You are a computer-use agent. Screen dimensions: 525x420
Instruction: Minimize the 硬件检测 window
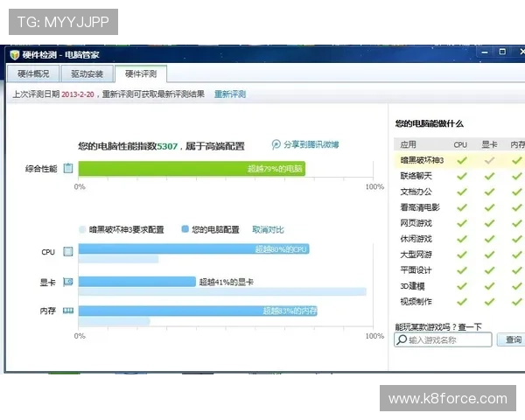(485, 52)
